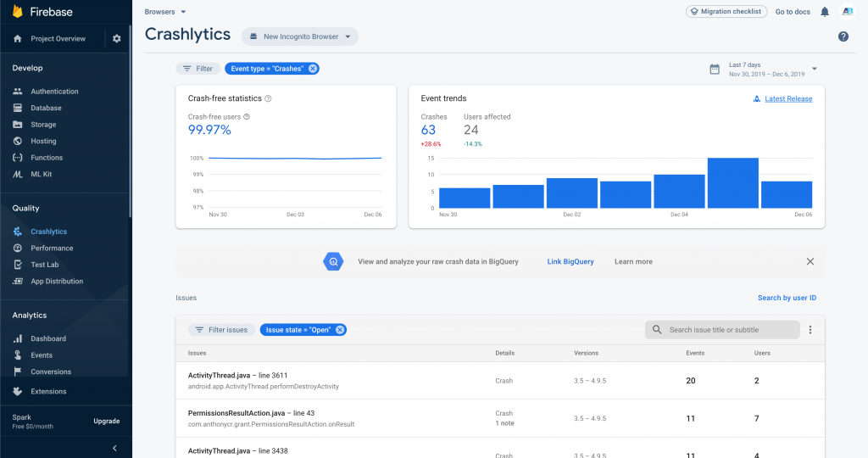Click the Storage folder icon
The height and width of the screenshot is (458, 868).
tap(18, 125)
